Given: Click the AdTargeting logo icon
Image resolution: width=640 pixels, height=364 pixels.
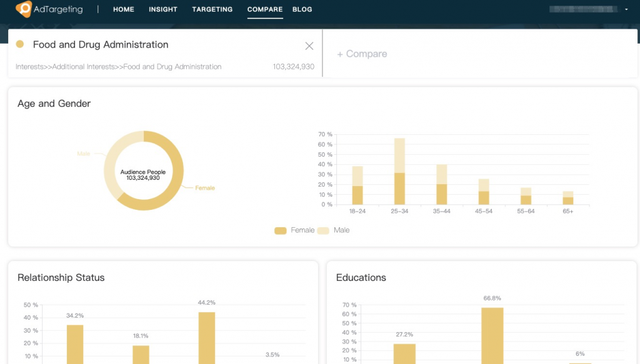Looking at the screenshot, I should pyautogui.click(x=24, y=9).
